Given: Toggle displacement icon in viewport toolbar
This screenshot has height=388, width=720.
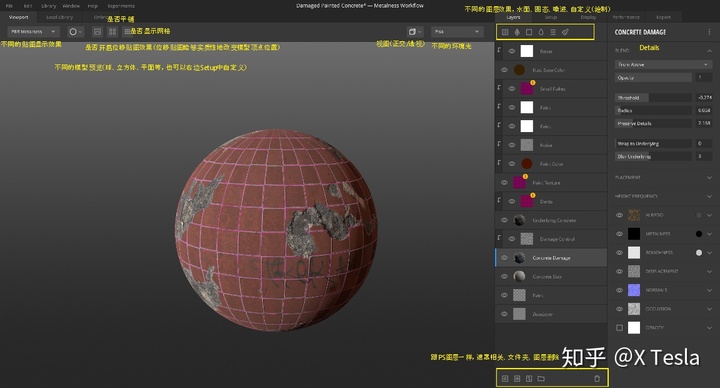Looking at the screenshot, I should coord(97,32).
